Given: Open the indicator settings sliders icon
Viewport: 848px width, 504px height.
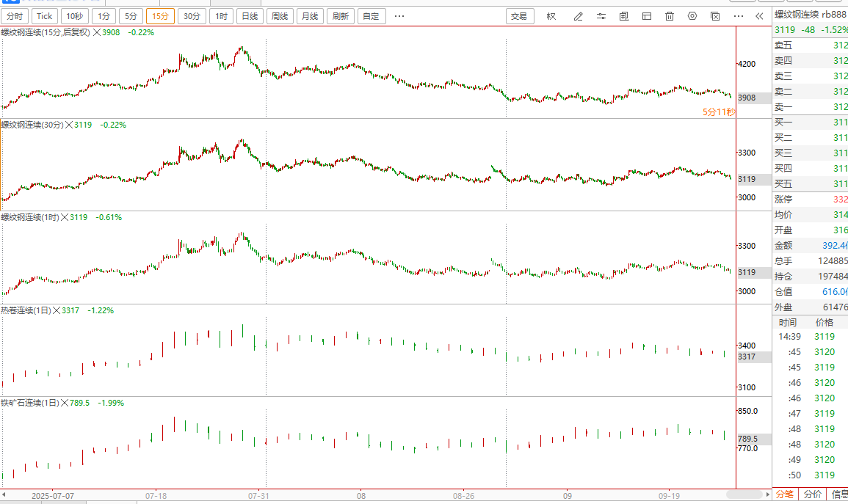Looking at the screenshot, I should click(601, 16).
